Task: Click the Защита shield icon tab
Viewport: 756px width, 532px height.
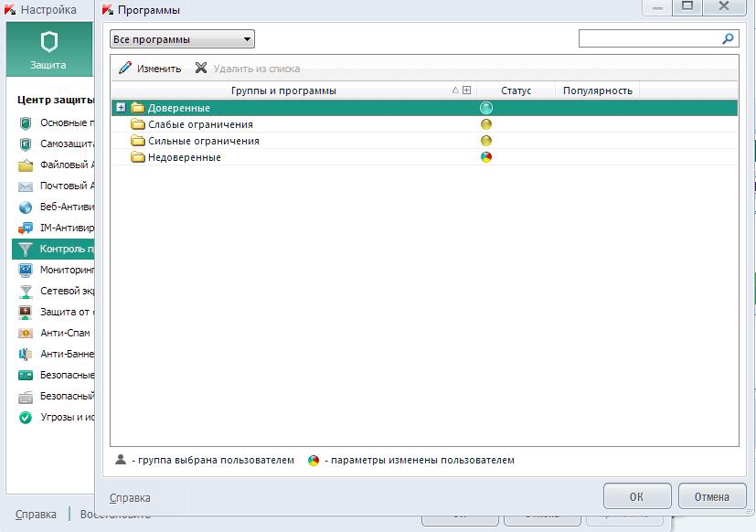Action: coord(48,49)
